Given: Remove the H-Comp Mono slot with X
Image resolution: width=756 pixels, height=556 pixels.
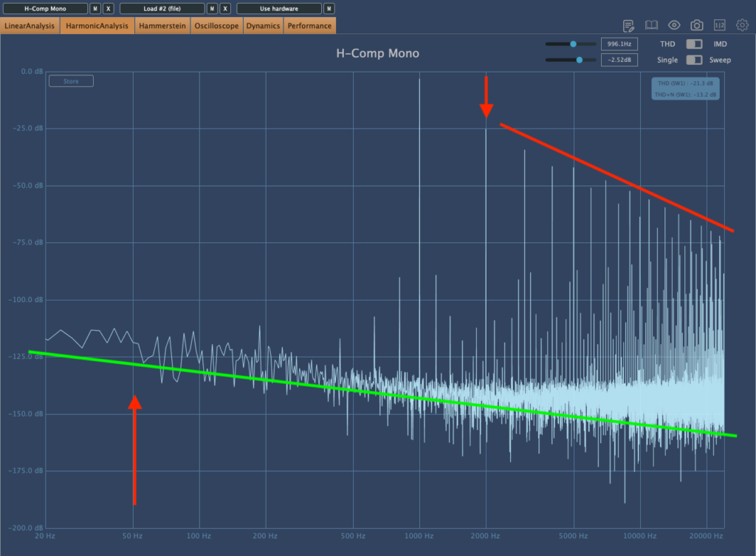Looking at the screenshot, I should pos(109,9).
